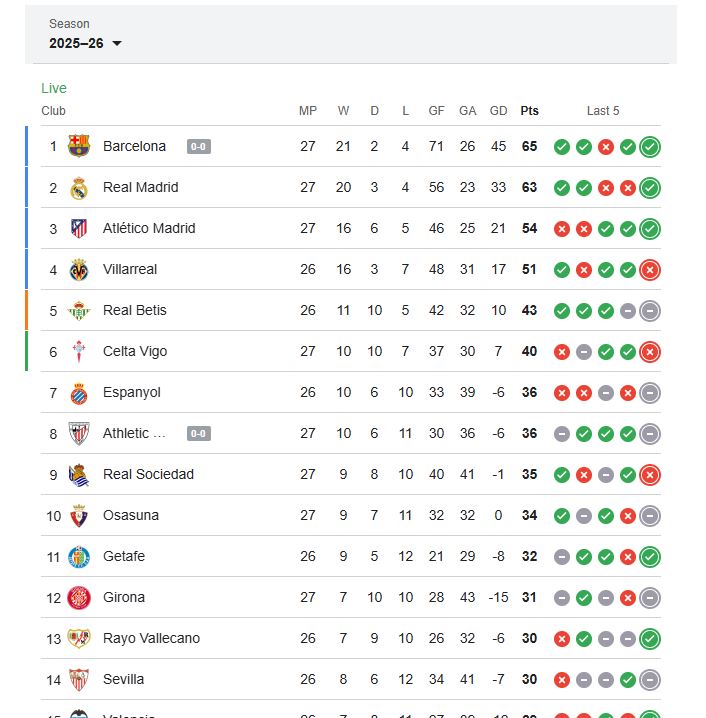Open the Osasuna team link
This screenshot has height=718, width=706.
(131, 515)
